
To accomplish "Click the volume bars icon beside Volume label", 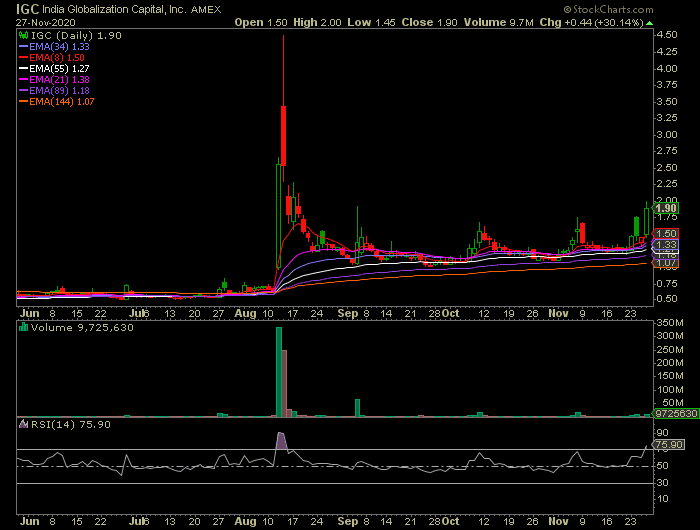I will 23,327.
